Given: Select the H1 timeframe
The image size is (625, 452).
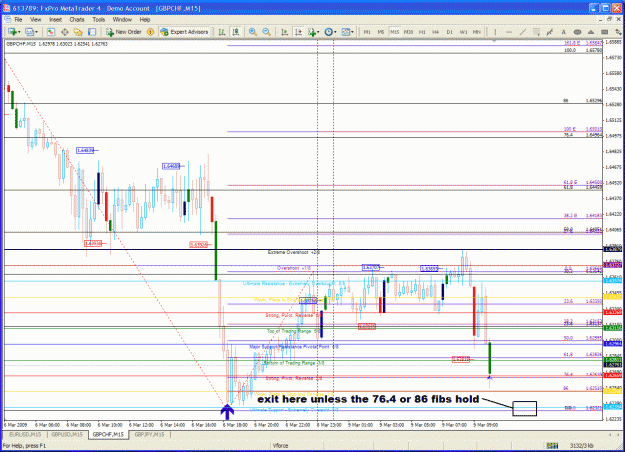Looking at the screenshot, I should click(x=422, y=32).
